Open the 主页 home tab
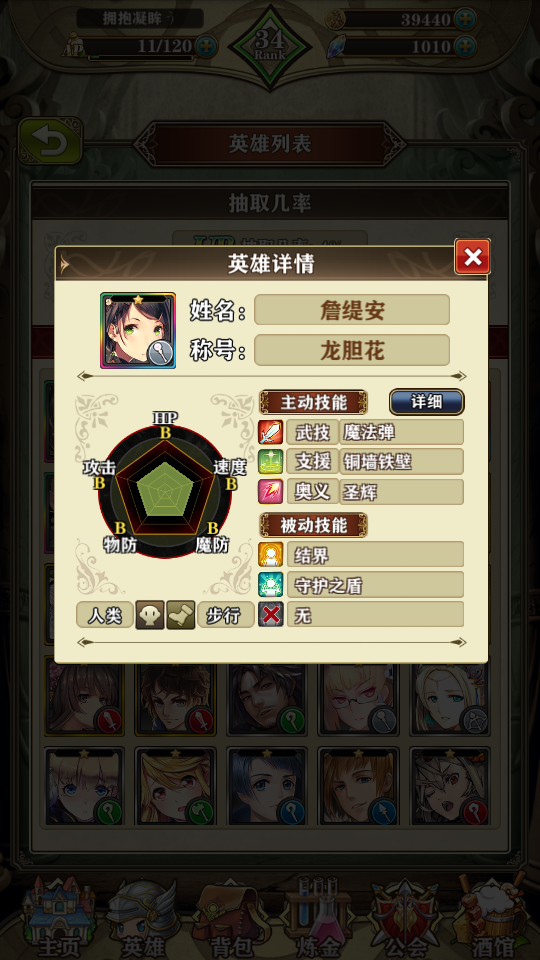Screen dimensions: 540x960 pos(59,918)
